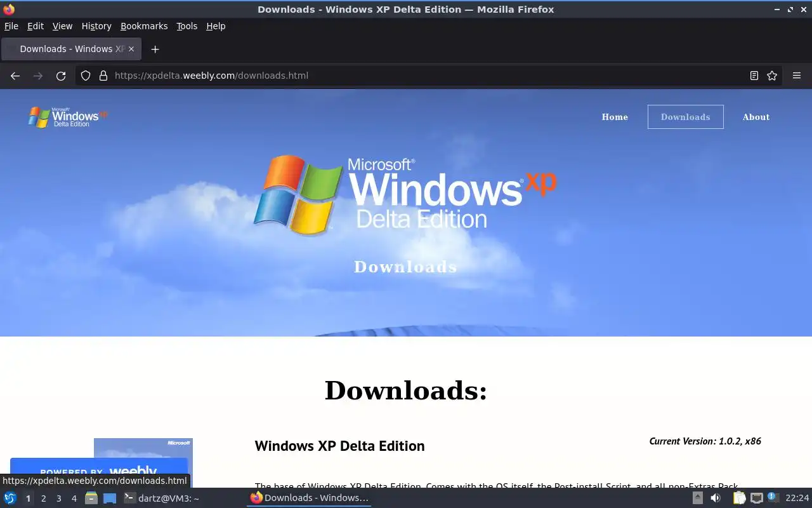Open the tracking protection shield icon
This screenshot has height=508, width=812.
click(x=86, y=76)
